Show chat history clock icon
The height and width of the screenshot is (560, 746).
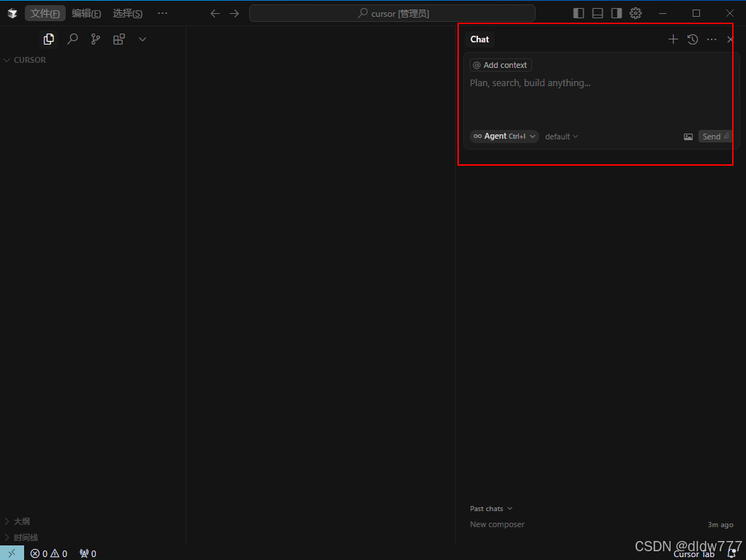click(693, 39)
